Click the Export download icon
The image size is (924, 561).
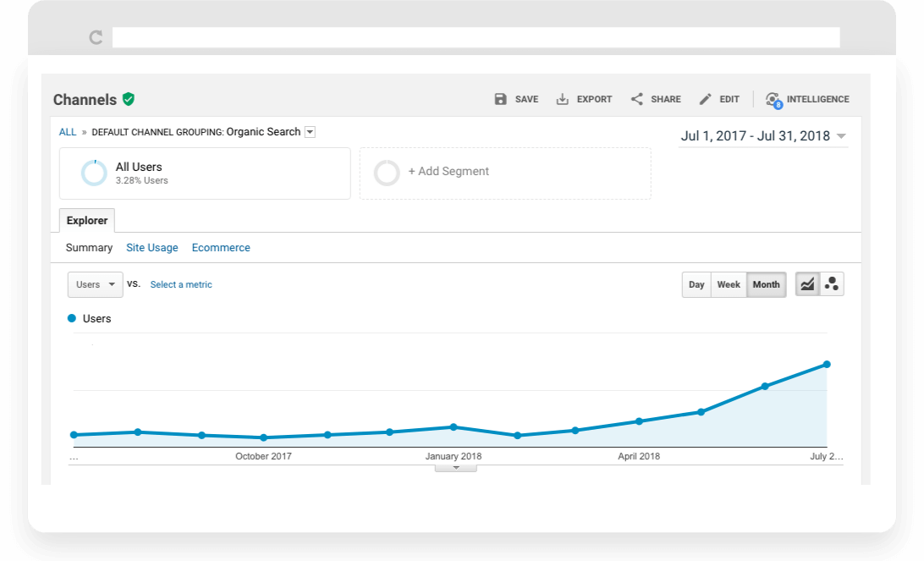(562, 99)
